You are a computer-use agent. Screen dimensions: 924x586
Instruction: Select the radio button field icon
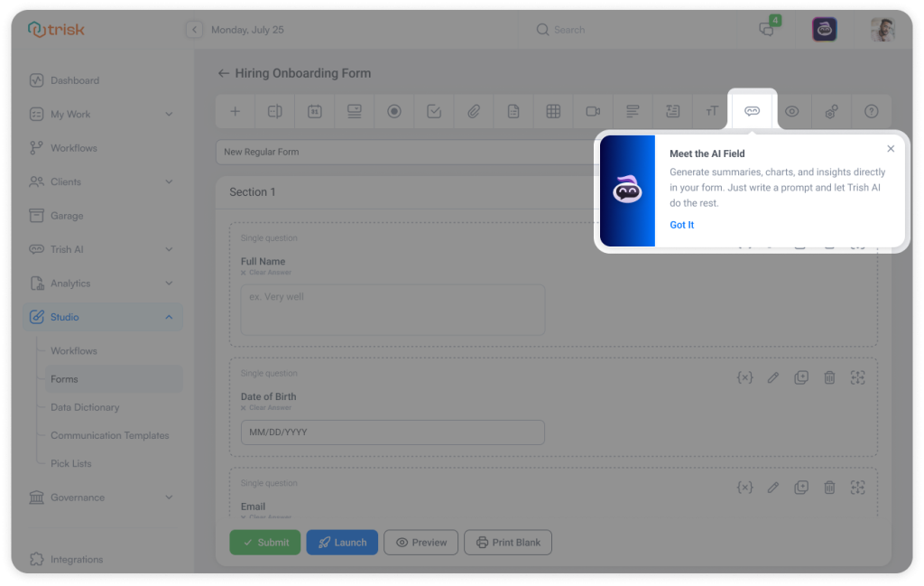click(394, 111)
